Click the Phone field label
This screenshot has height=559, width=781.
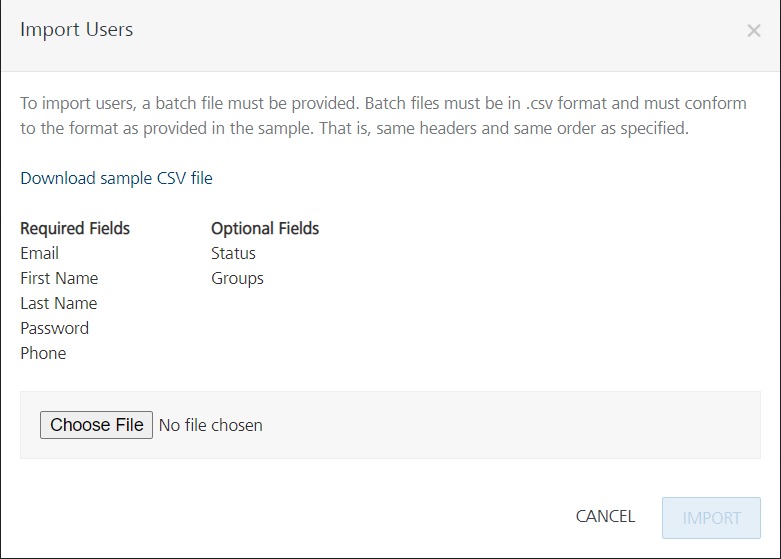[x=43, y=354]
